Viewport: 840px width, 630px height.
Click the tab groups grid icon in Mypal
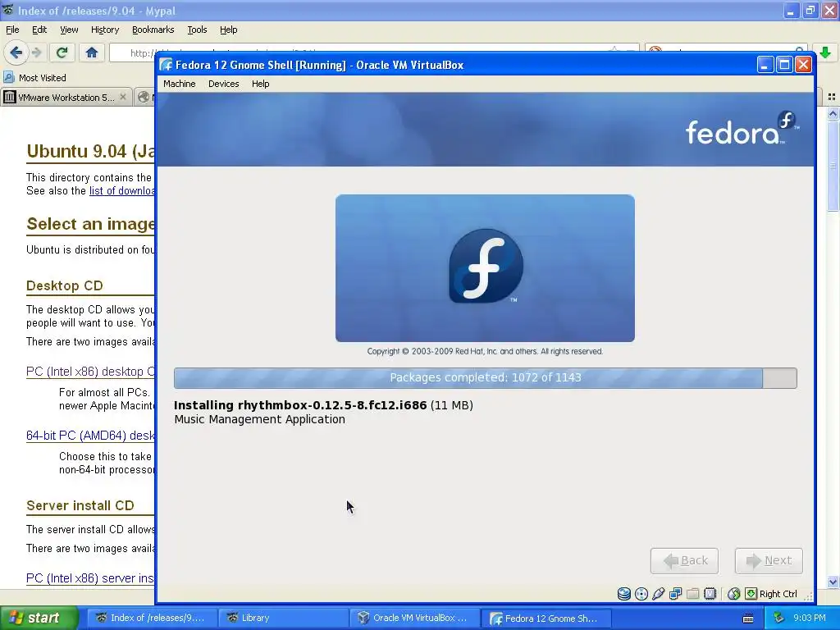[832, 97]
